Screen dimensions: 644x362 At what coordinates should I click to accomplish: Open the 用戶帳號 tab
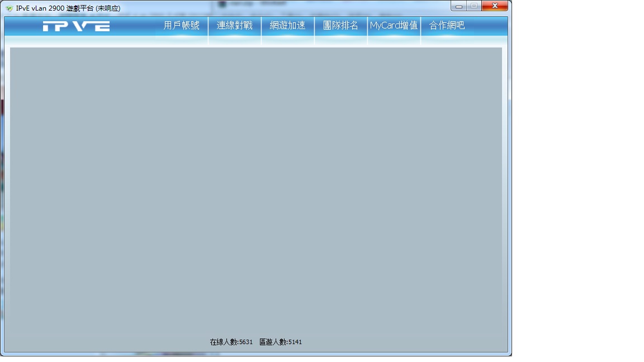[182, 26]
